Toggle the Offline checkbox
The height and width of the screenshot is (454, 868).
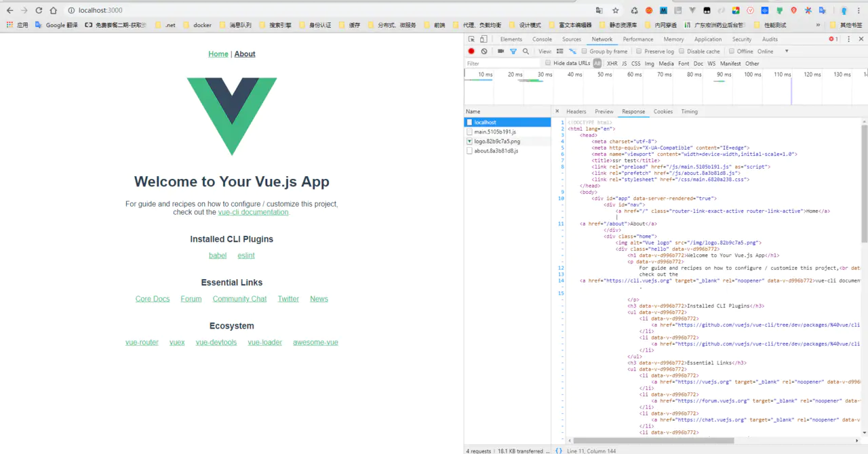tap(732, 51)
